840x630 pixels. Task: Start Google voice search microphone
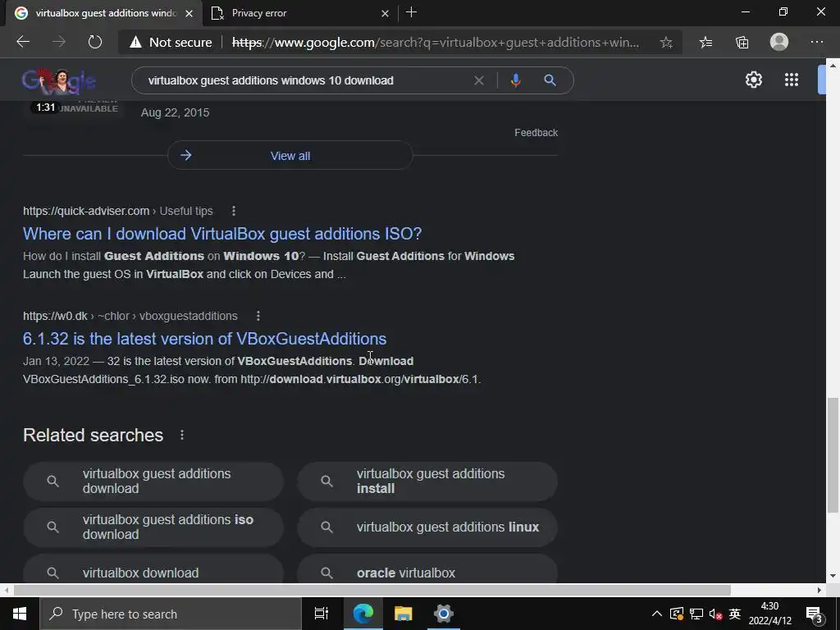(515, 80)
